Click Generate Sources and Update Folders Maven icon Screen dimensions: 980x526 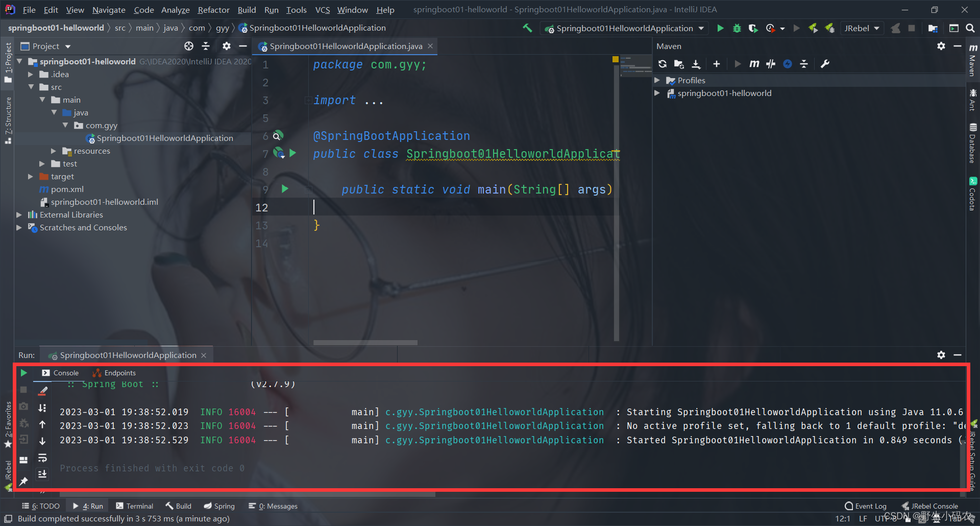[x=679, y=64]
